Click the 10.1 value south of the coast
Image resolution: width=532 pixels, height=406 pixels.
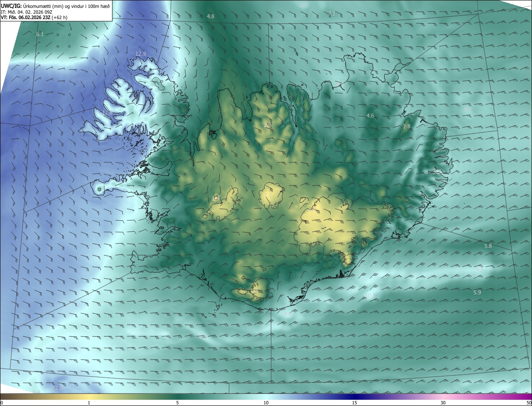click(x=370, y=296)
